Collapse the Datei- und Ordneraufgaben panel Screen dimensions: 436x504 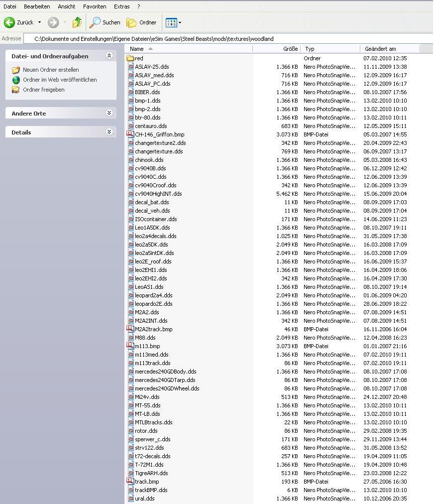[109, 56]
